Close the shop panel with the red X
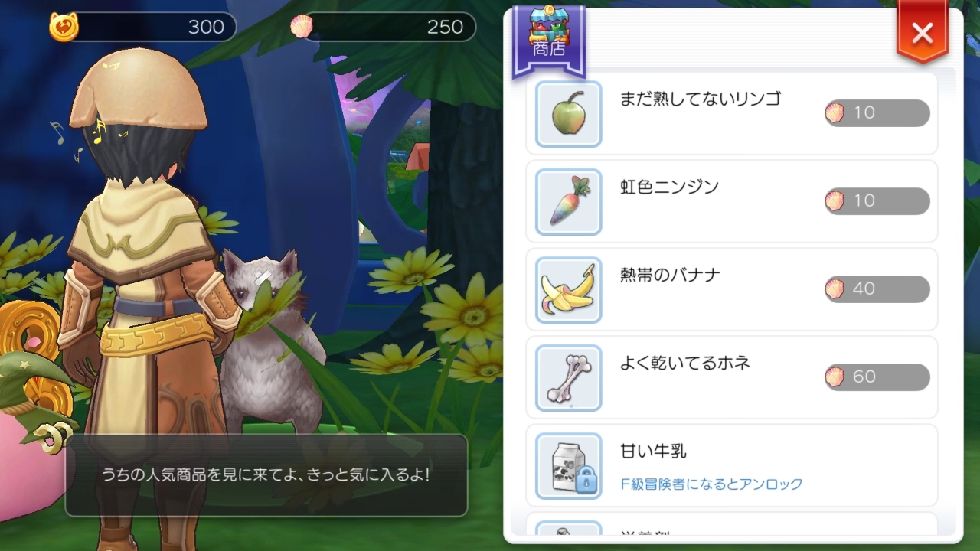 (x=923, y=33)
